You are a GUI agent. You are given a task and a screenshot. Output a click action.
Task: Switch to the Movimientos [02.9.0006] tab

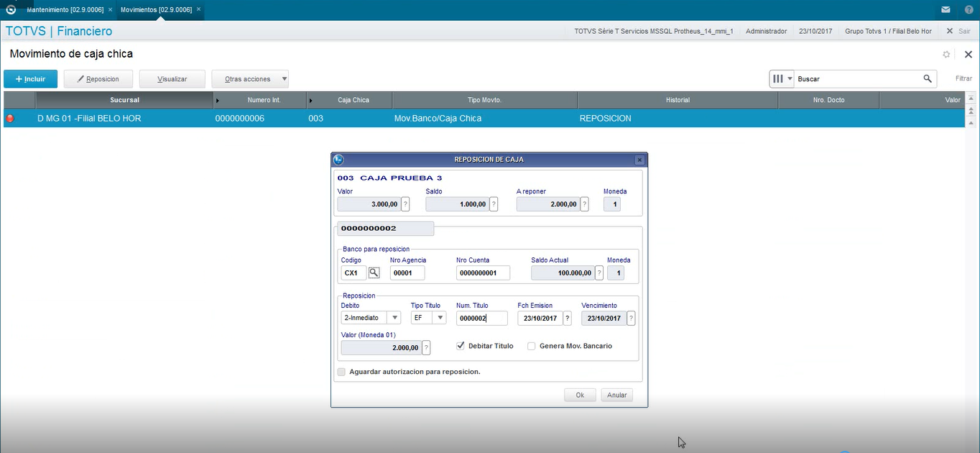[x=156, y=10]
